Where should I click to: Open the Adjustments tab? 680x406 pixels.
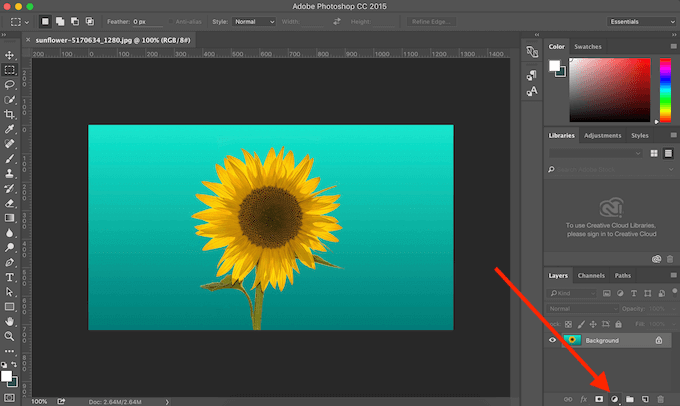pyautogui.click(x=603, y=135)
